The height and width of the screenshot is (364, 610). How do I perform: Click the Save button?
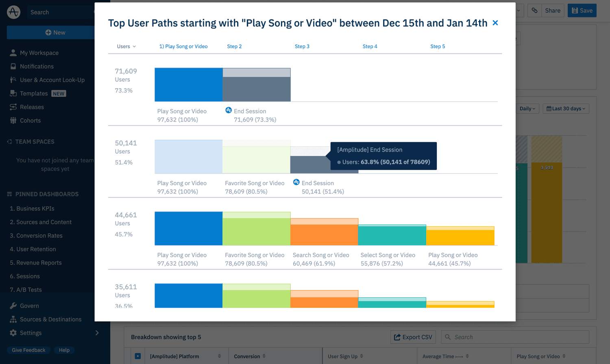tap(582, 11)
